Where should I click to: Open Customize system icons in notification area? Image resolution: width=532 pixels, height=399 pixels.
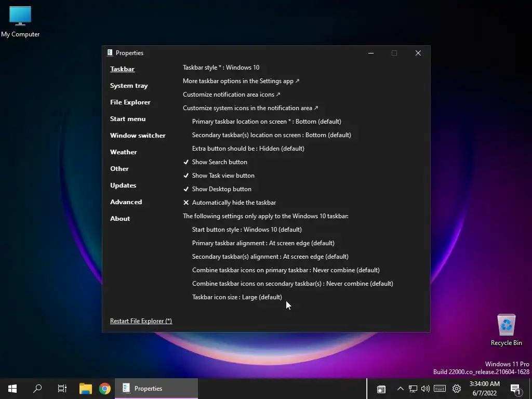pyautogui.click(x=250, y=108)
